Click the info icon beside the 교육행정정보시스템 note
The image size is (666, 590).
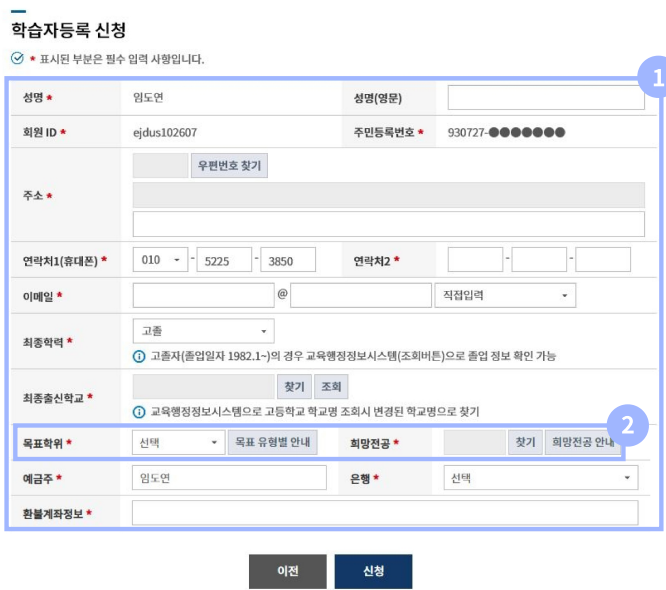139,411
